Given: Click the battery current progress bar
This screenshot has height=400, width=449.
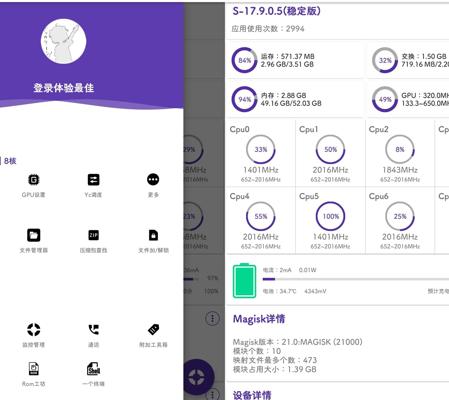Looking at the screenshot, I should 356,279.
